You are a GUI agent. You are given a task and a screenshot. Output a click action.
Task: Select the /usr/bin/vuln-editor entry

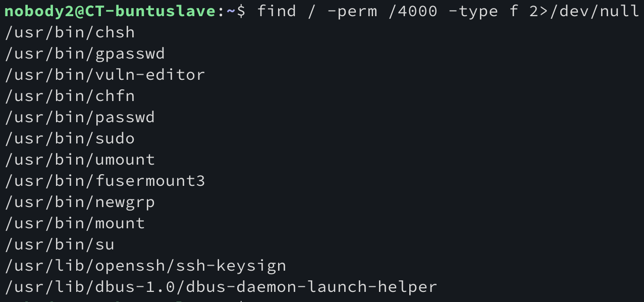coord(105,75)
